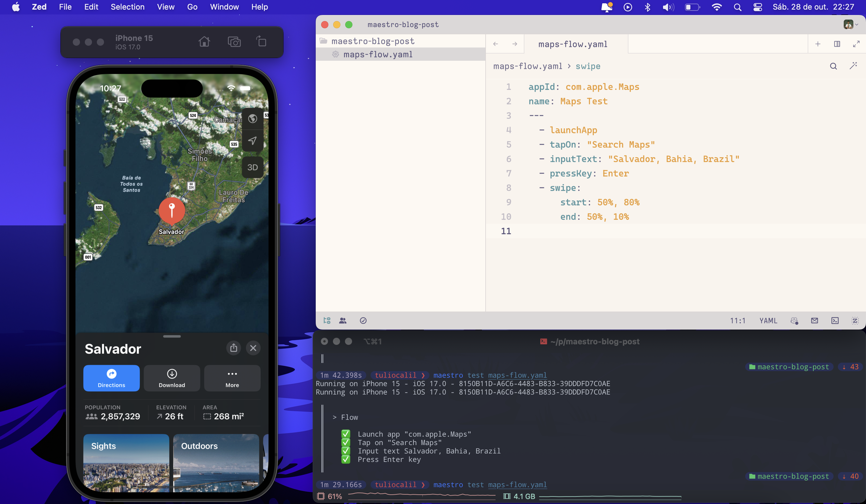The width and height of the screenshot is (866, 504).
Task: Open buffer search magnifier in Zed
Action: (x=833, y=66)
